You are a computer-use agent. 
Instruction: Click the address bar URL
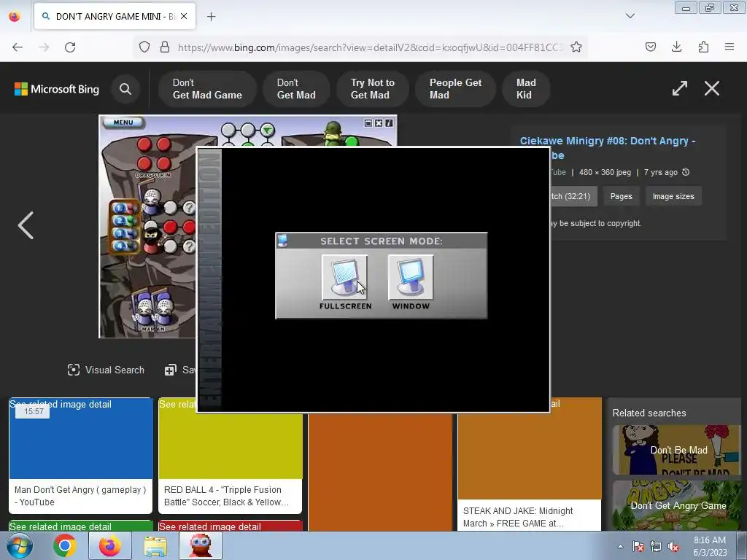pyautogui.click(x=370, y=47)
